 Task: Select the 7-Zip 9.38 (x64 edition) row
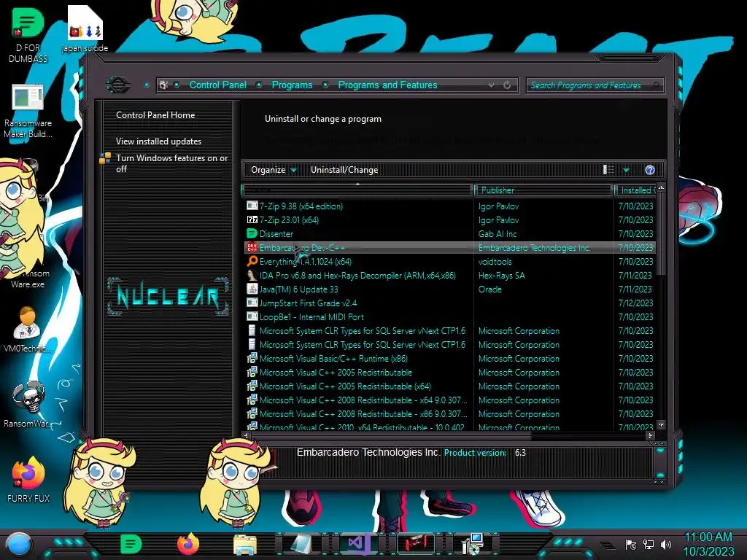click(449, 206)
